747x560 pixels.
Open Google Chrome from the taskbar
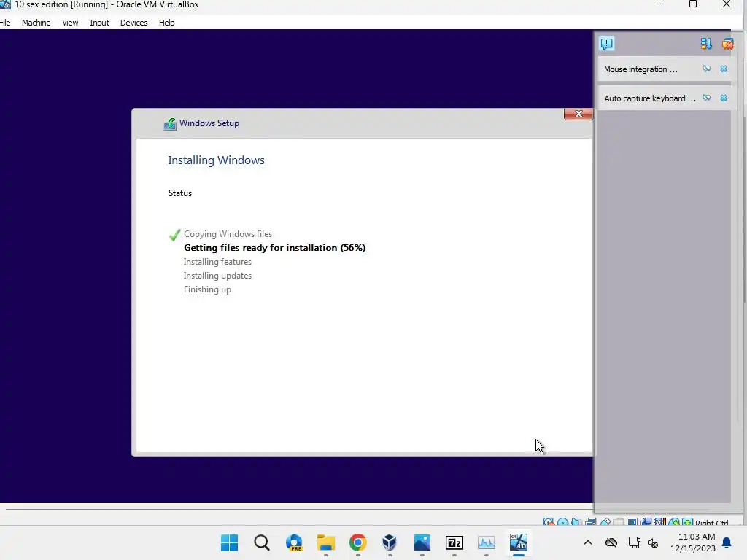(357, 542)
